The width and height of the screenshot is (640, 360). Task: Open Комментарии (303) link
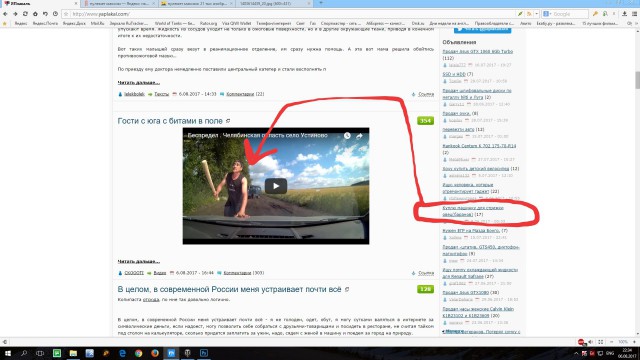[244, 273]
